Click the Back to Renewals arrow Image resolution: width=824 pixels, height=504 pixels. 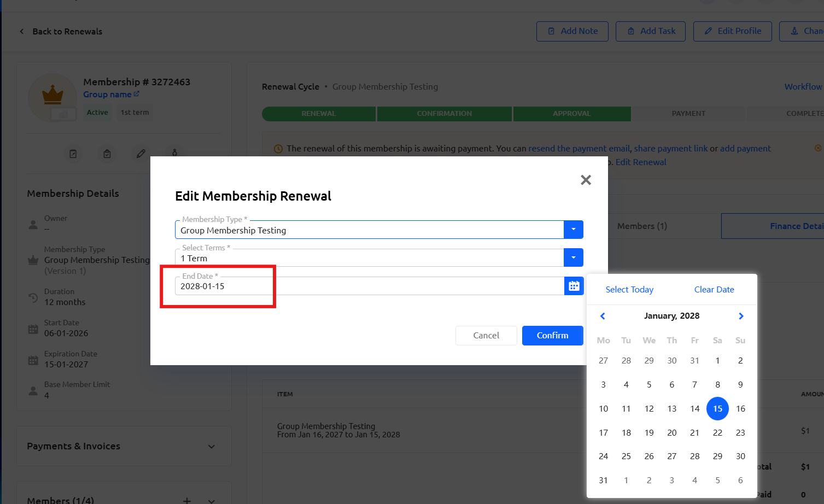pyautogui.click(x=22, y=31)
